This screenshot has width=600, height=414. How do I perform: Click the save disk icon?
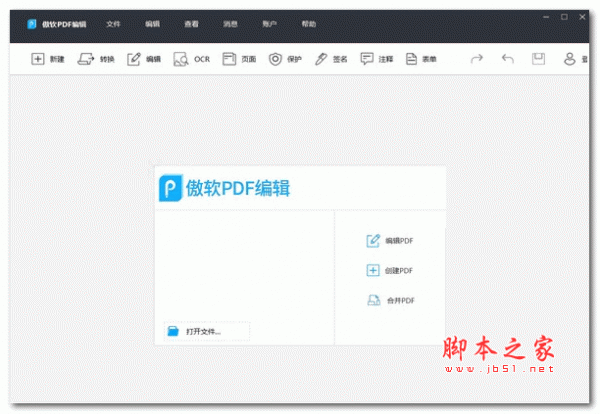click(538, 59)
